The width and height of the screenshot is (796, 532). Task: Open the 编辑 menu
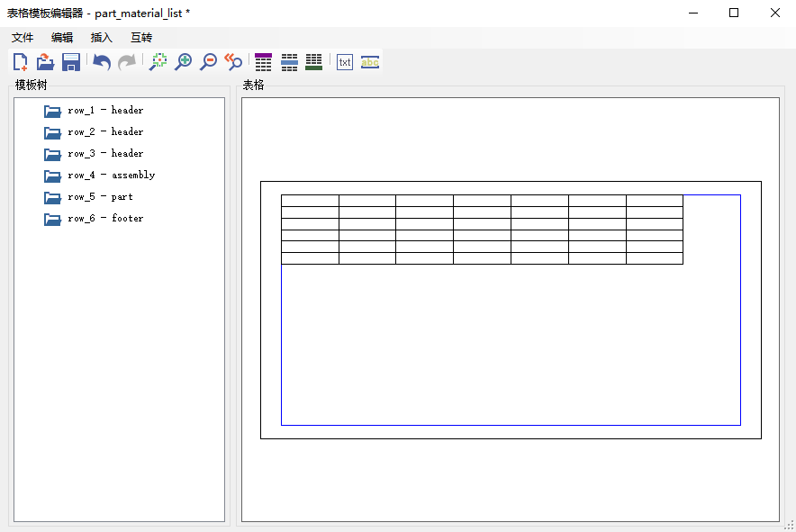(62, 38)
